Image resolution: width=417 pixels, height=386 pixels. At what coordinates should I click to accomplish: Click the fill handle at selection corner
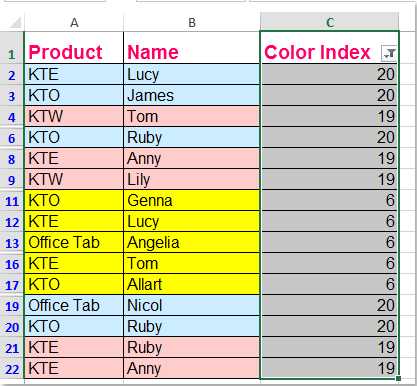(x=398, y=379)
